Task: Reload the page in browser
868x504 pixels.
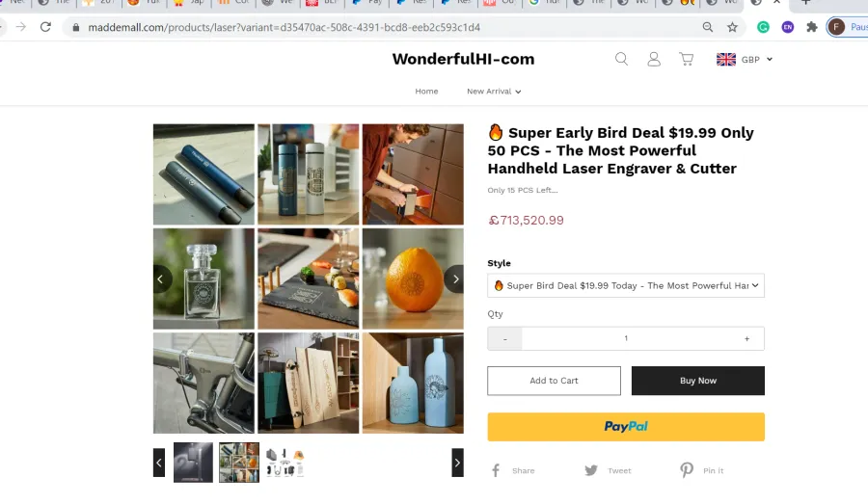Action: (45, 27)
